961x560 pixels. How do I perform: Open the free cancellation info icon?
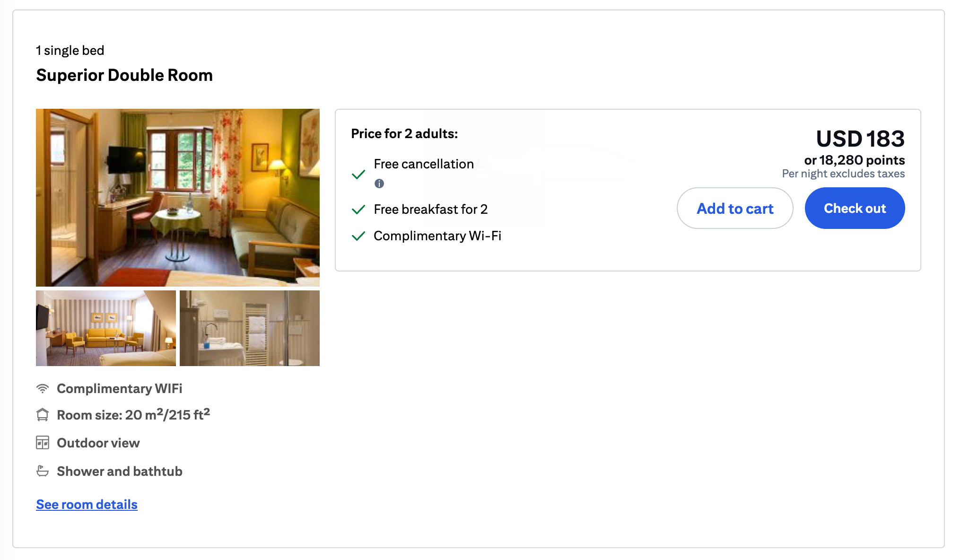[x=379, y=184]
